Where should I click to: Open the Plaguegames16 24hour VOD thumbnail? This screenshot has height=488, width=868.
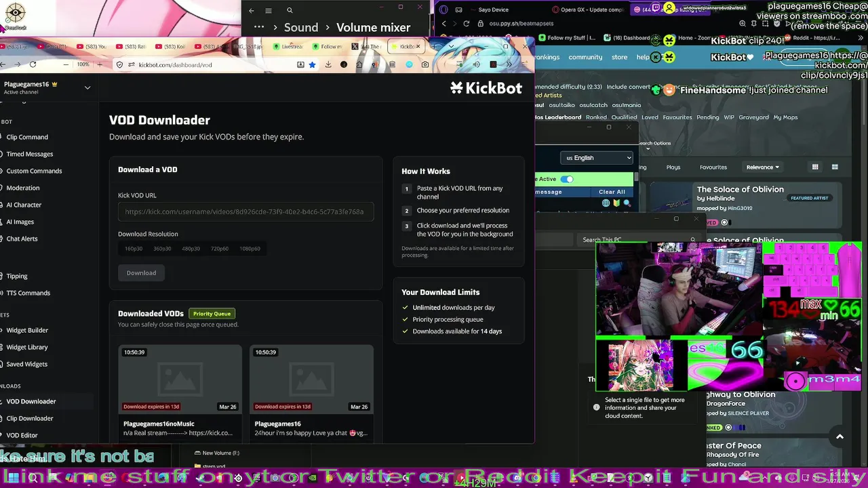[x=311, y=378]
